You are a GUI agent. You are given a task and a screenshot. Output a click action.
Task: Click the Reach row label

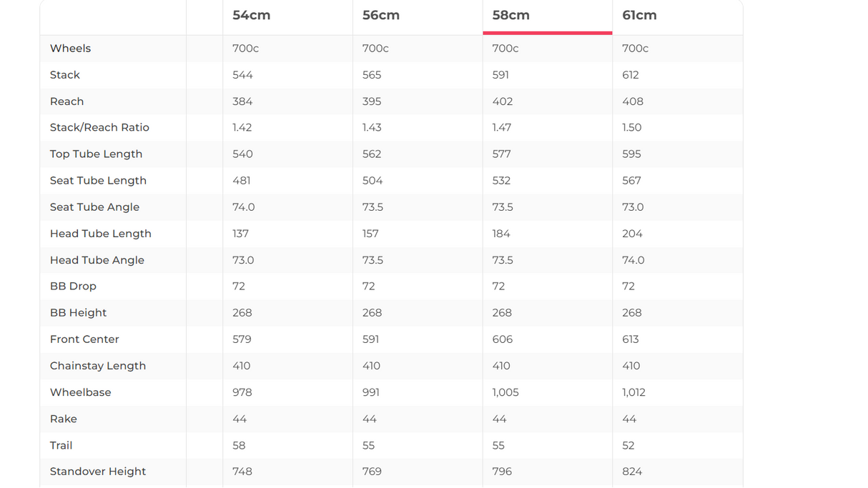(67, 101)
